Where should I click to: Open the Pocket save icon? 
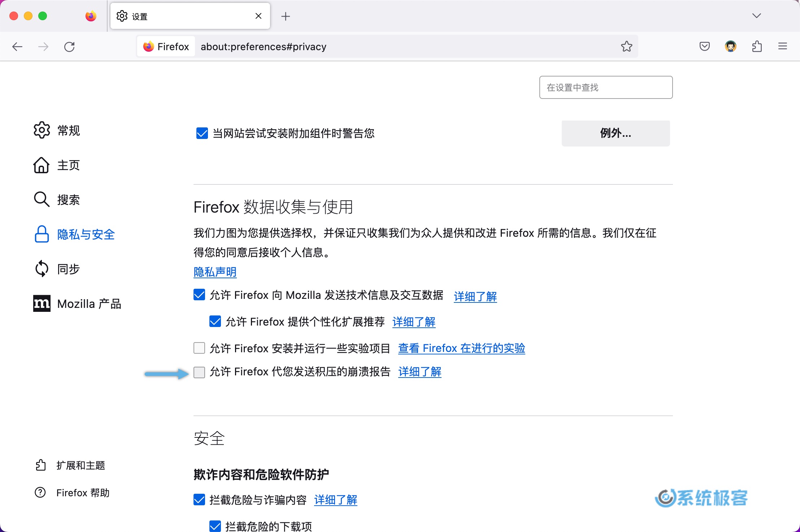coord(704,46)
